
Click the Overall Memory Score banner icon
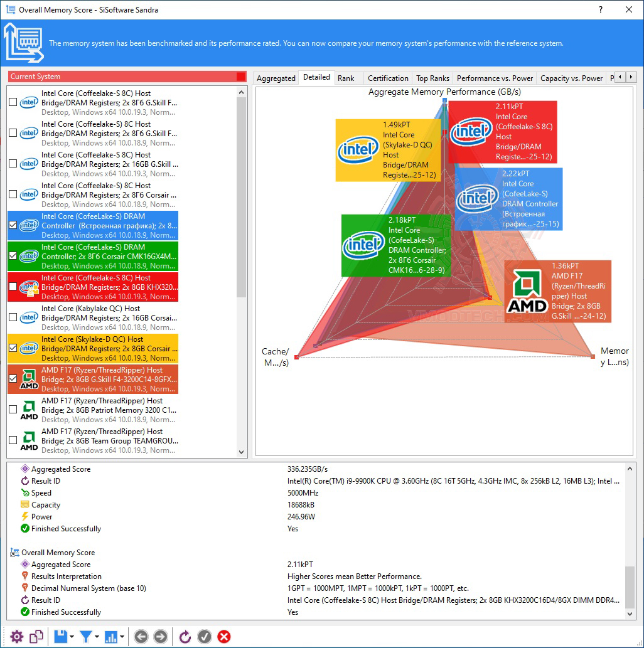click(24, 43)
